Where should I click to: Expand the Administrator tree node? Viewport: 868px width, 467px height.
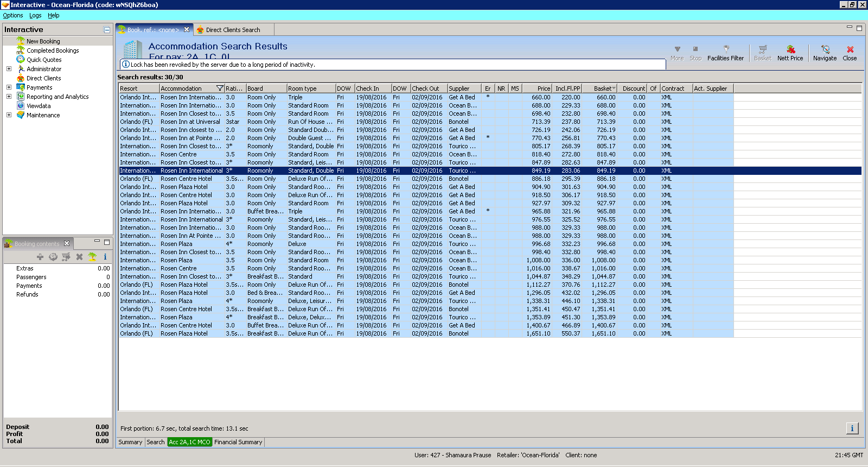tap(9, 69)
